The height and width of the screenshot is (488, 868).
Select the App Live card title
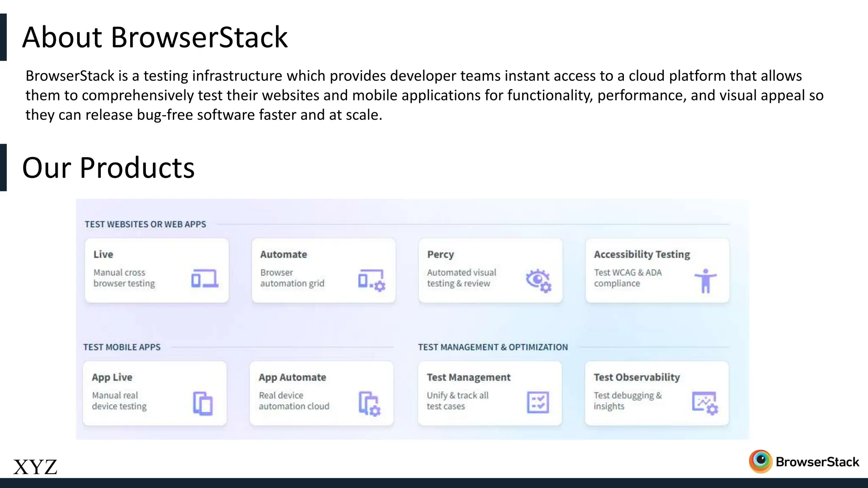pyautogui.click(x=112, y=377)
